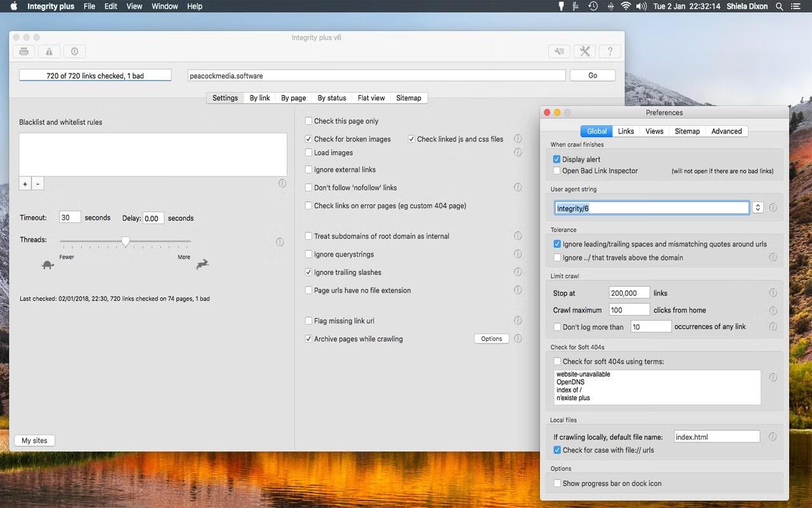The image size is (812, 508).
Task: Click info icon next to Threads slider
Action: [x=280, y=242]
